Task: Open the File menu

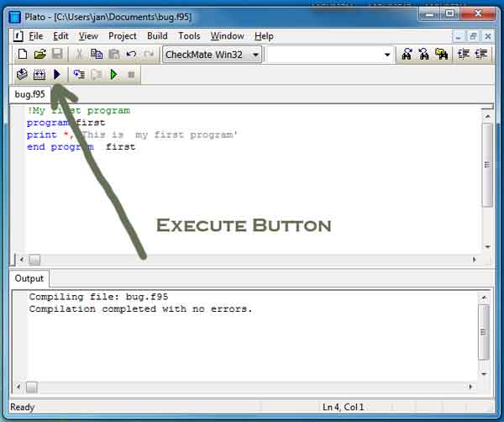Action: 35,36
